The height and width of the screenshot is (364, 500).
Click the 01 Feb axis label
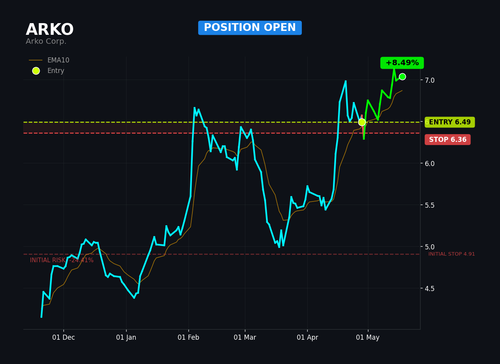click(x=188, y=337)
